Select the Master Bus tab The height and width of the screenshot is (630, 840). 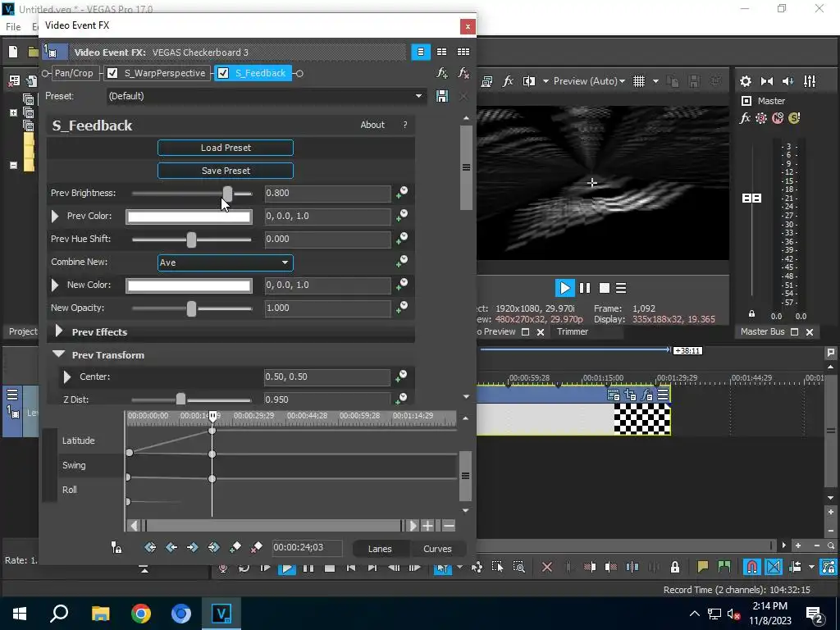[x=762, y=331]
